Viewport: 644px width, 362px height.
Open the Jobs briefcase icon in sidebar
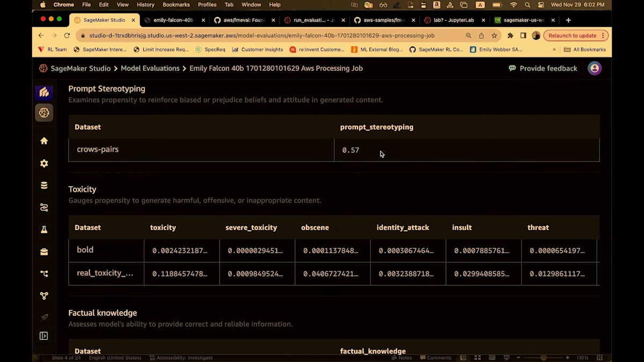click(x=44, y=252)
